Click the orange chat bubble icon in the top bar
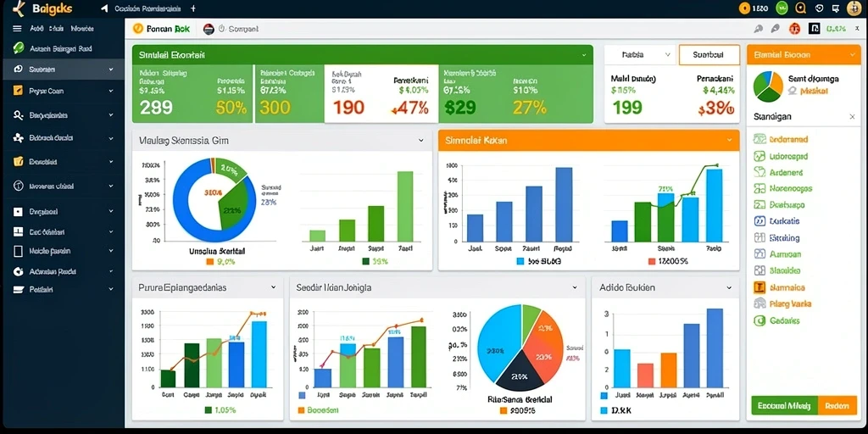The width and height of the screenshot is (868, 434). click(800, 8)
